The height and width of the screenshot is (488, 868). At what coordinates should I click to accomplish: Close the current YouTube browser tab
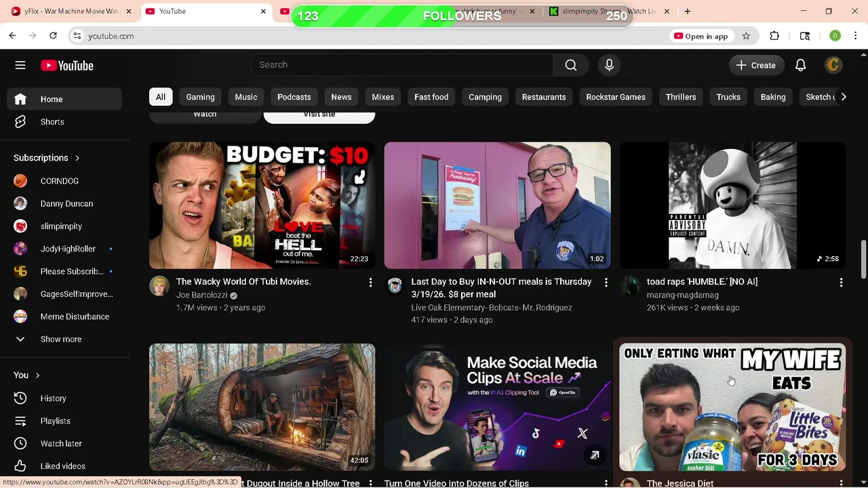click(263, 12)
